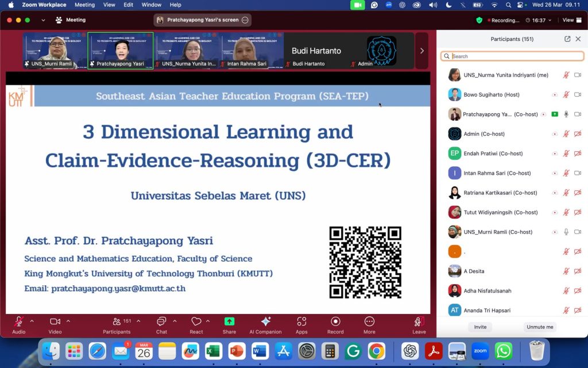
Task: Expand Audio options caret
Action: click(32, 321)
